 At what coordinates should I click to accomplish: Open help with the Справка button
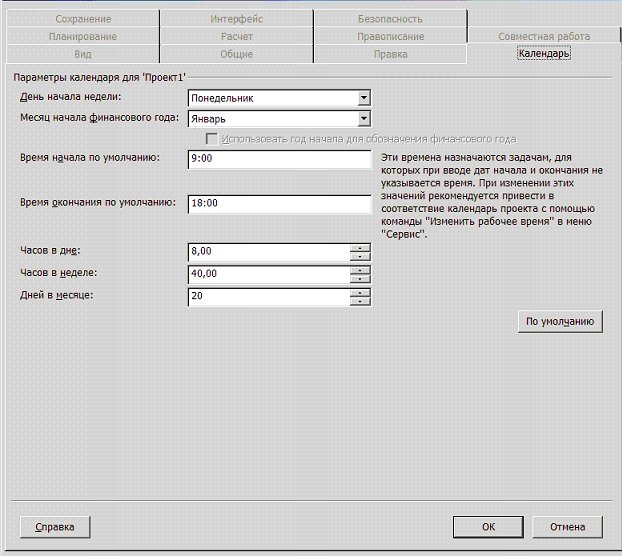point(55,527)
